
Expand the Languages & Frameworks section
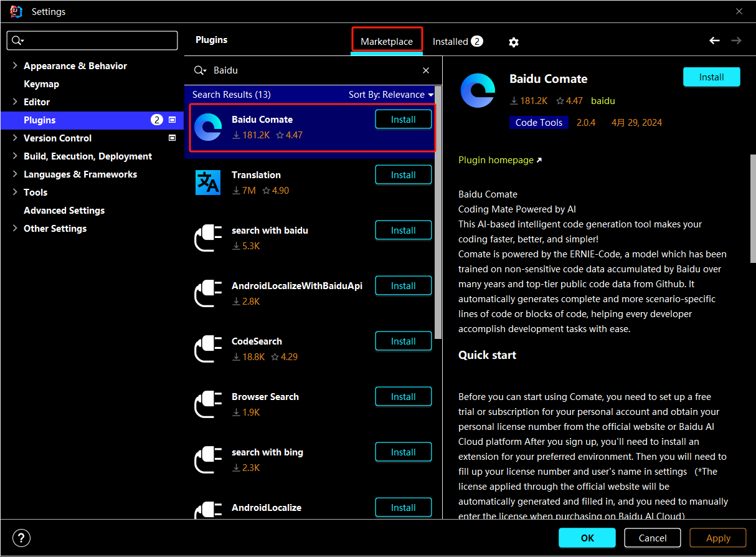pyautogui.click(x=15, y=174)
